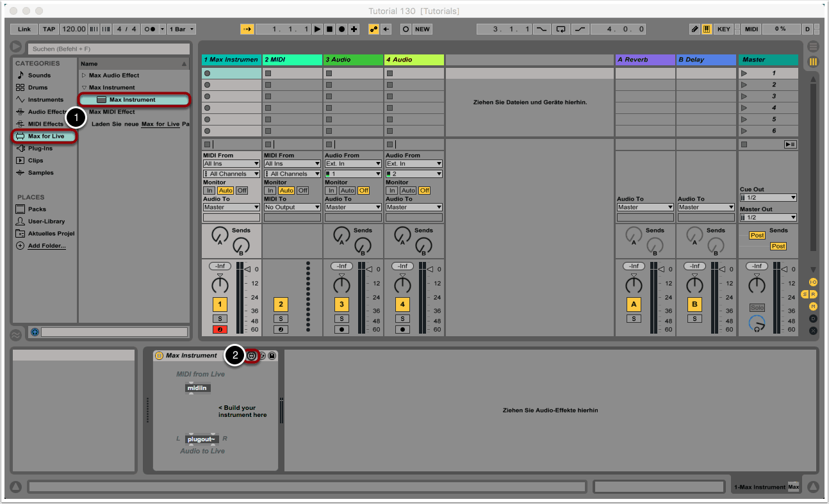Image resolution: width=829 pixels, height=504 pixels.
Task: Open the Audio From dropdown on track 3
Action: [x=353, y=164]
